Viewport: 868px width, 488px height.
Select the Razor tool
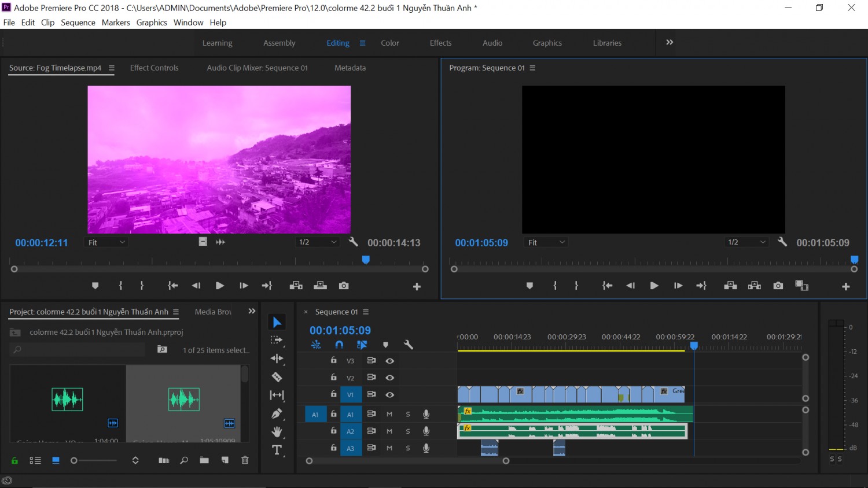coord(277,377)
